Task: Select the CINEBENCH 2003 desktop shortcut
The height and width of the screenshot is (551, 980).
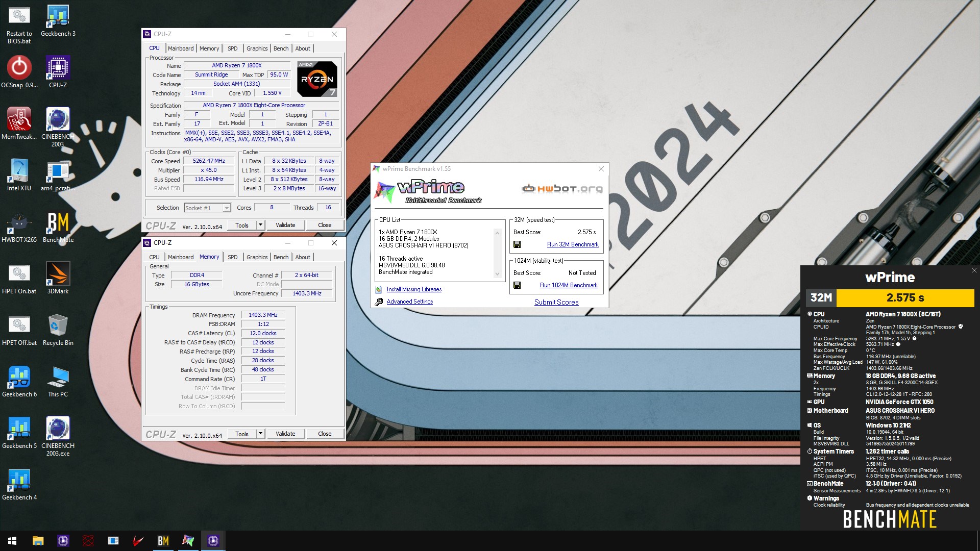Action: click(58, 127)
